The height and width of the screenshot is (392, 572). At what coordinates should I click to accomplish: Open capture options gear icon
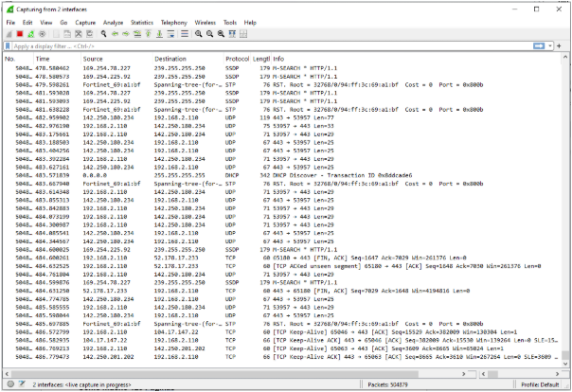42,33
